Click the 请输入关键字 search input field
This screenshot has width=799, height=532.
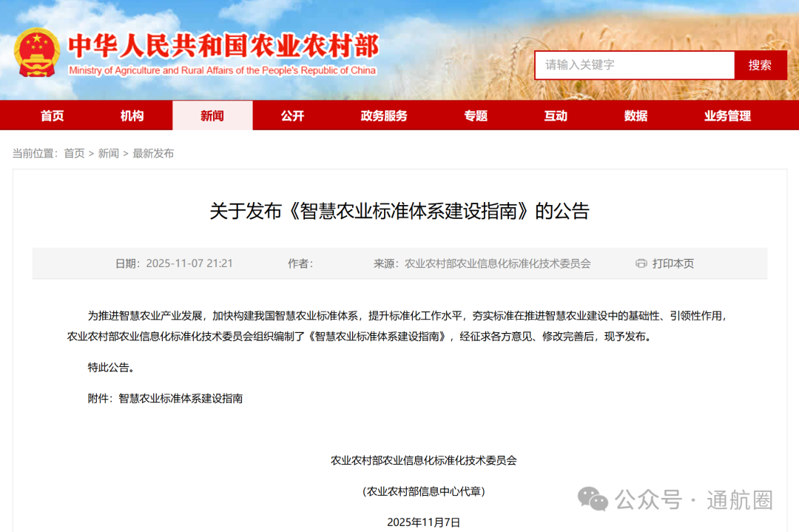tap(634, 65)
